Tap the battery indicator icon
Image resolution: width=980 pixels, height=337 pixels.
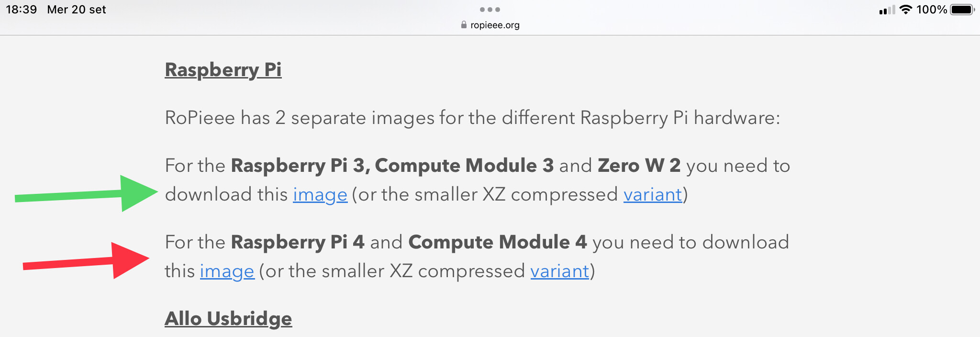962,10
